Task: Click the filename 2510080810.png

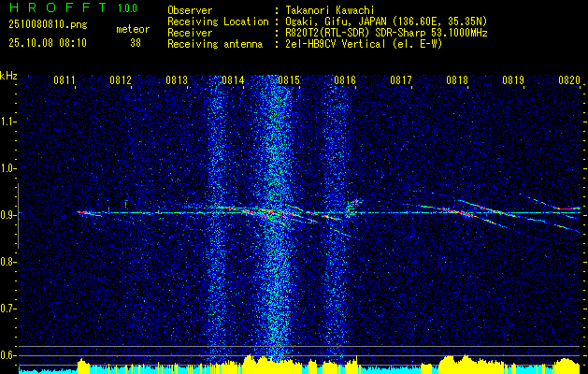Action: coord(48,25)
